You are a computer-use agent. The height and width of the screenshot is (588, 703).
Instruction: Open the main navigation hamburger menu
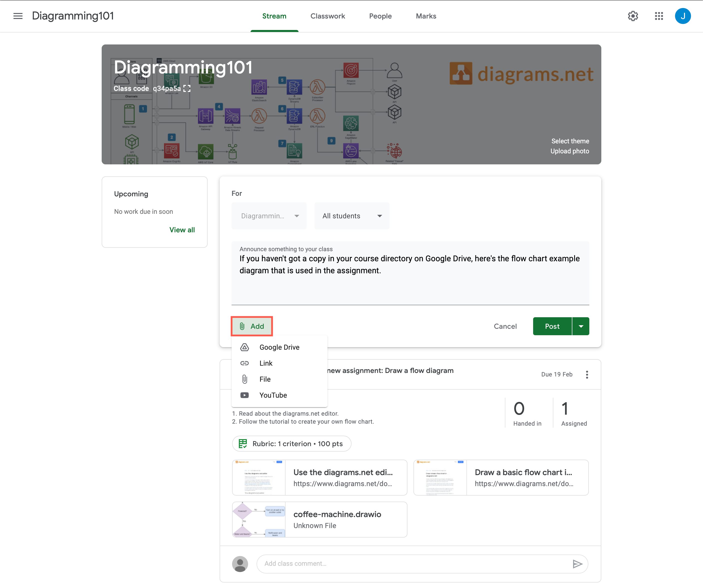[x=18, y=16]
